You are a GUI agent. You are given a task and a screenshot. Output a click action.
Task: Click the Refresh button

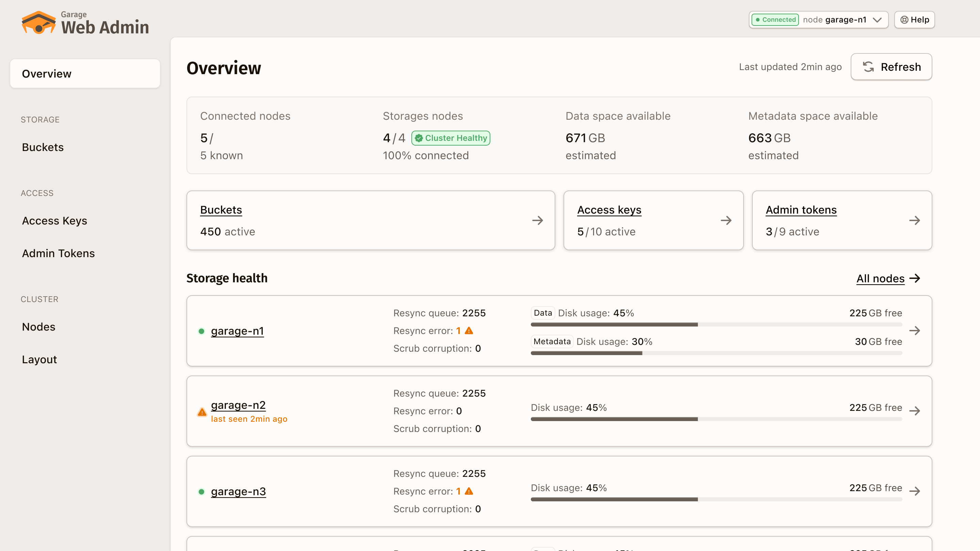[892, 67]
